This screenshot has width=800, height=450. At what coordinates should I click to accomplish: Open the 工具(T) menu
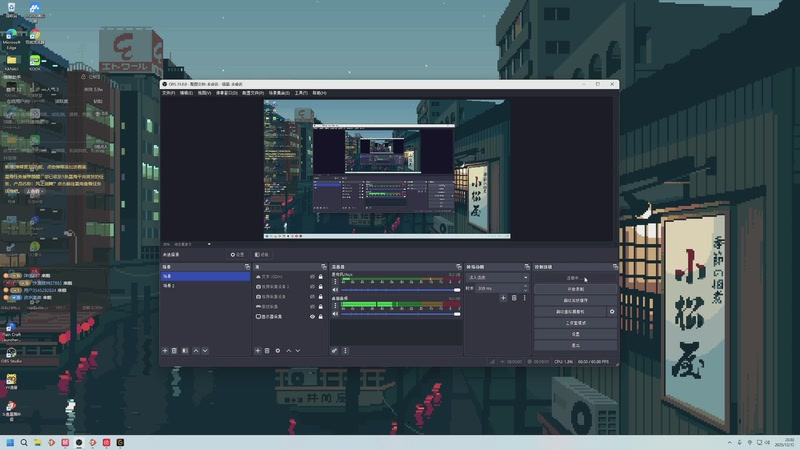pos(301,93)
